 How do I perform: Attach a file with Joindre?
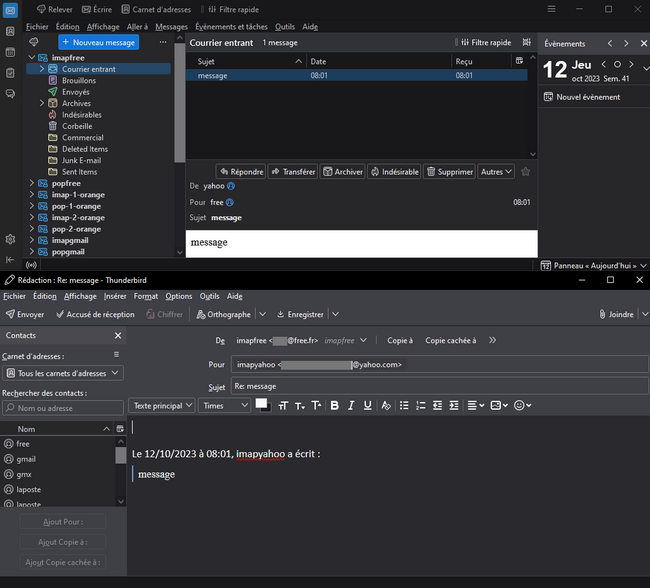point(615,314)
